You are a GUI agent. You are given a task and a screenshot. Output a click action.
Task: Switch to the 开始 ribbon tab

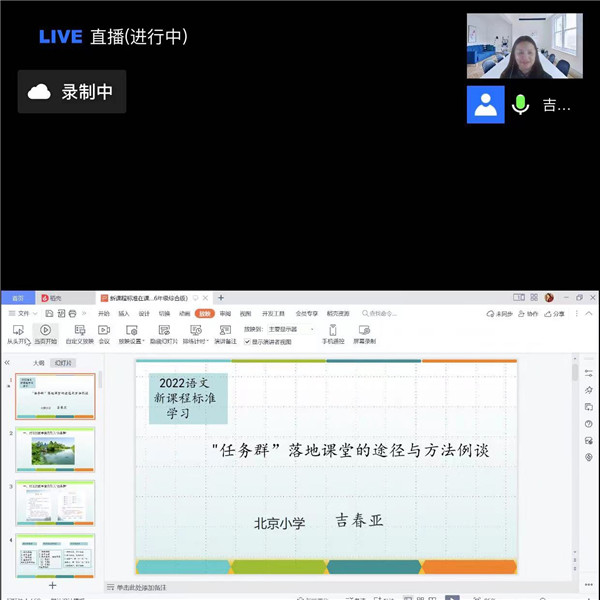pyautogui.click(x=104, y=313)
